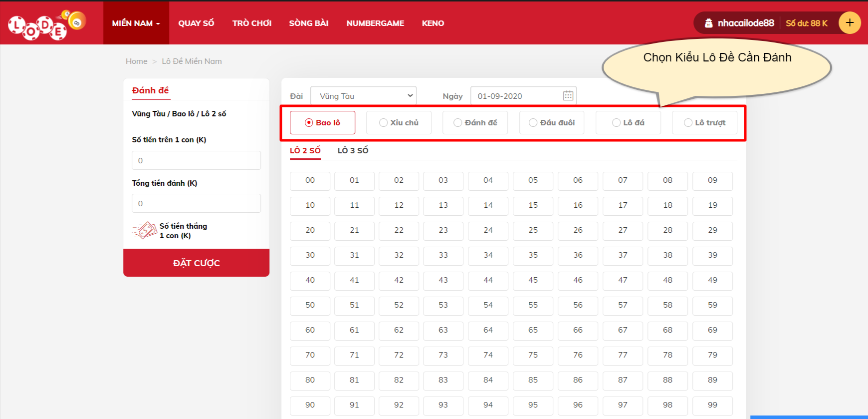Select the Lô trượt radio option
The width and height of the screenshot is (868, 419).
tap(704, 123)
